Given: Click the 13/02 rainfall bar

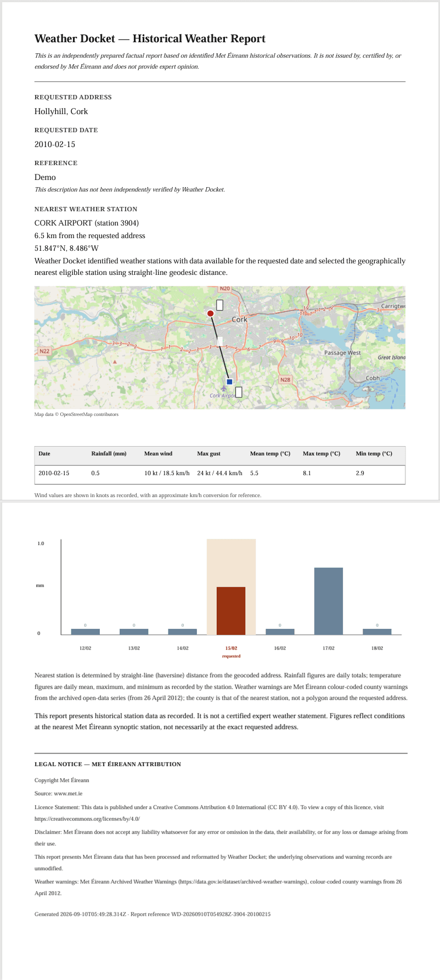Looking at the screenshot, I should point(134,632).
